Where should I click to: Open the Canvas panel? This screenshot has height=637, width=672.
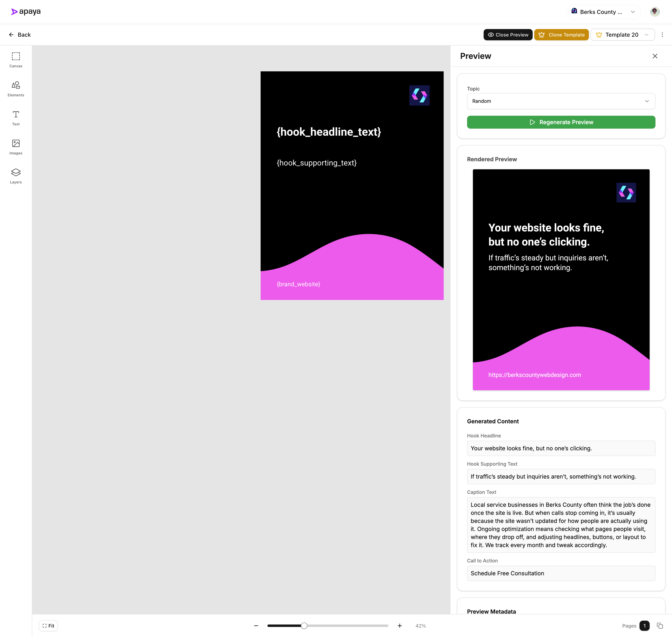pos(16,60)
